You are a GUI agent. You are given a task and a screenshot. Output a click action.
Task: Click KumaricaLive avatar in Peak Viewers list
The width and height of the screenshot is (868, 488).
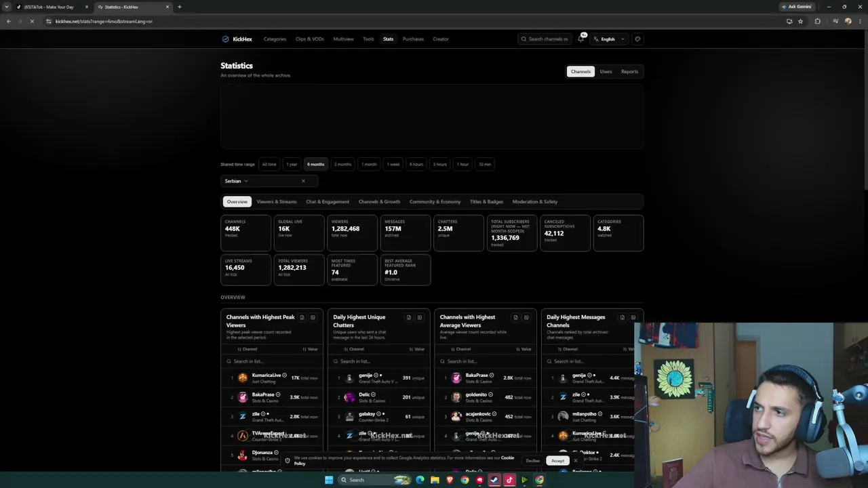243,378
